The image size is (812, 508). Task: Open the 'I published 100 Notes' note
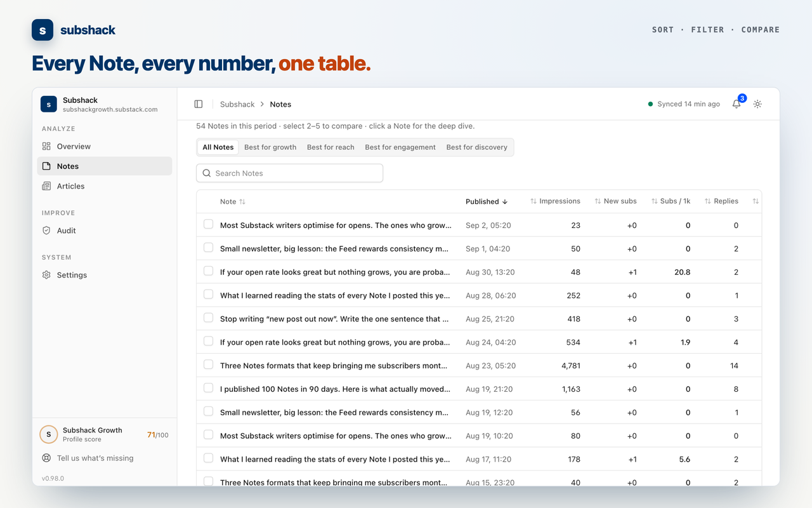[x=335, y=389]
